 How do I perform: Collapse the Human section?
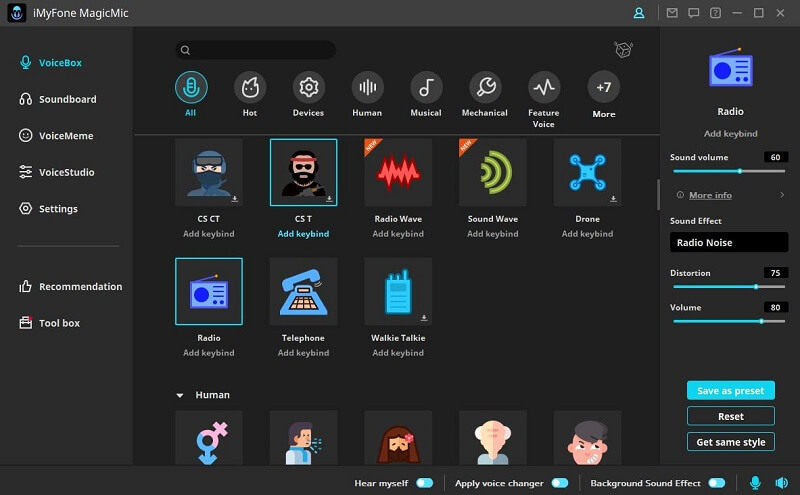tap(180, 395)
